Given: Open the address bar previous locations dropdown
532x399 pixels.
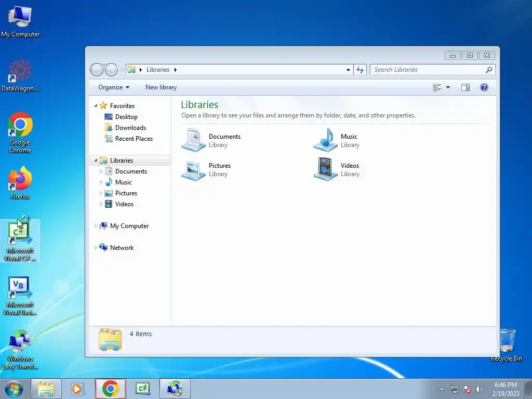Looking at the screenshot, I should (348, 70).
